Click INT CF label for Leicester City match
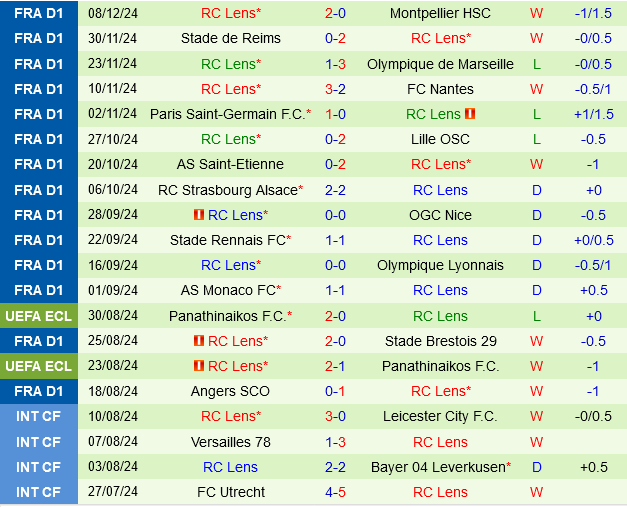This screenshot has width=627, height=507. click(39, 416)
